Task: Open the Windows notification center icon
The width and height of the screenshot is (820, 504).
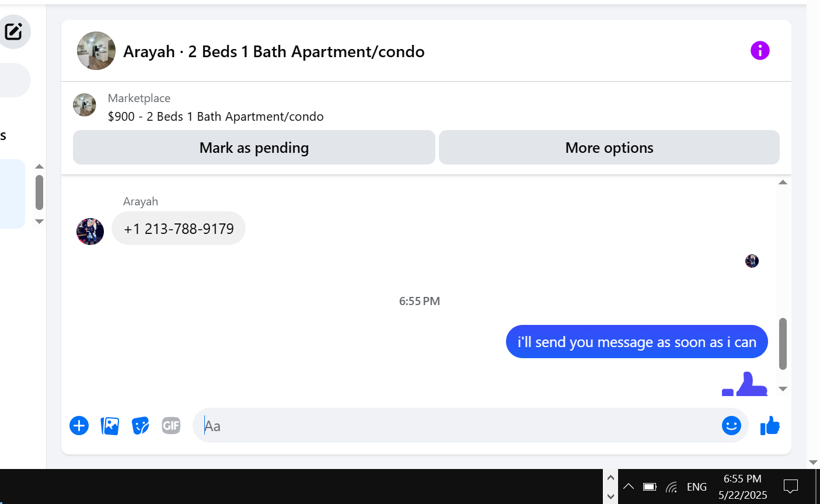Action: [x=791, y=487]
